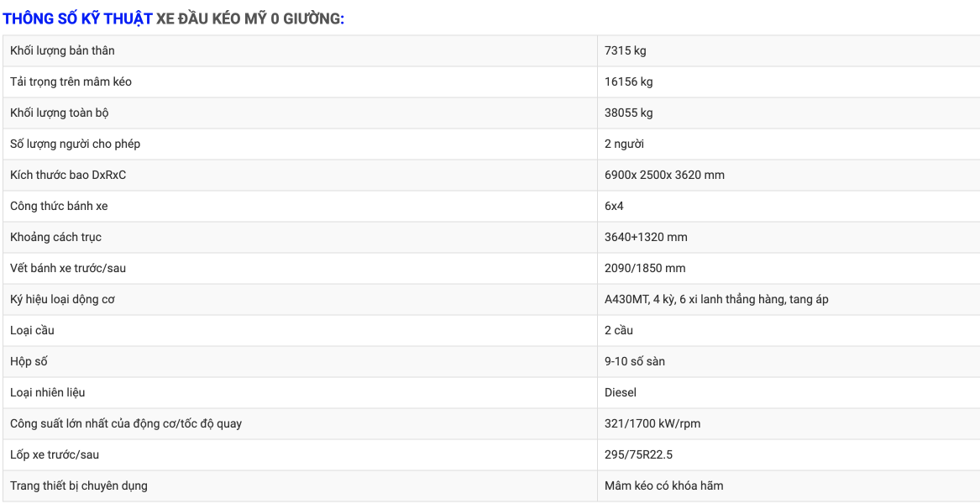Select the 295/75R22.5 tire size value

tap(639, 454)
